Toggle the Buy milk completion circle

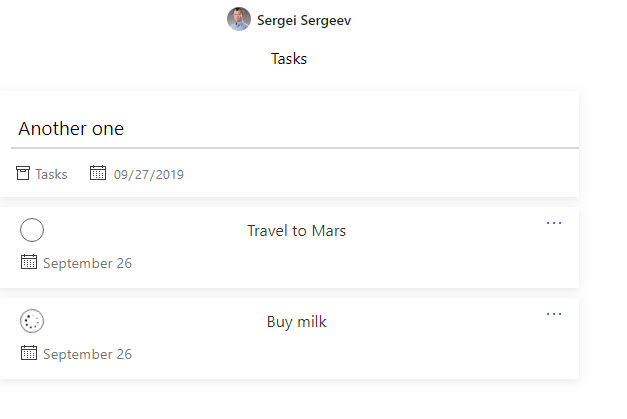(x=32, y=322)
